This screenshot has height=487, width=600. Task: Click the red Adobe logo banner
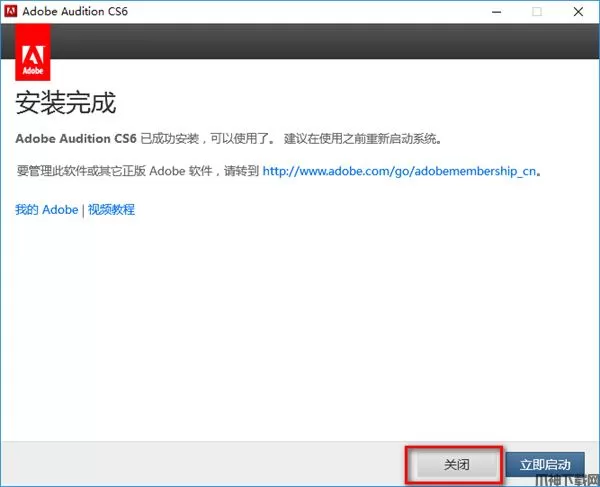pos(33,52)
